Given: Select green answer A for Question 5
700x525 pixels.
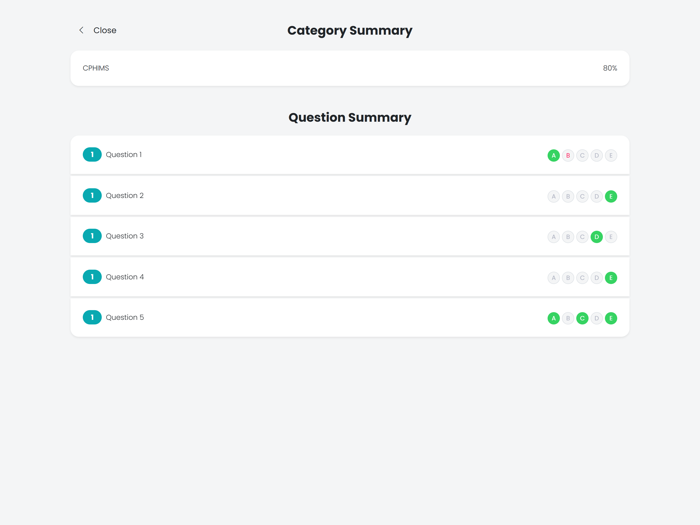Looking at the screenshot, I should 554,318.
